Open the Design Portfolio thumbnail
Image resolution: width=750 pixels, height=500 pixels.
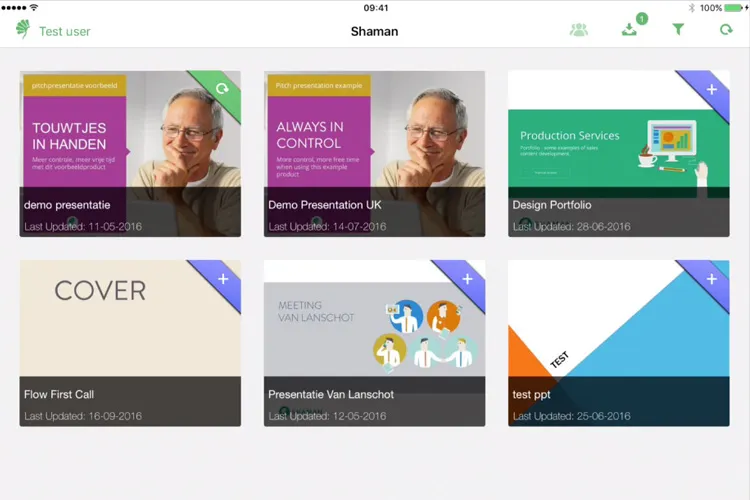point(619,154)
